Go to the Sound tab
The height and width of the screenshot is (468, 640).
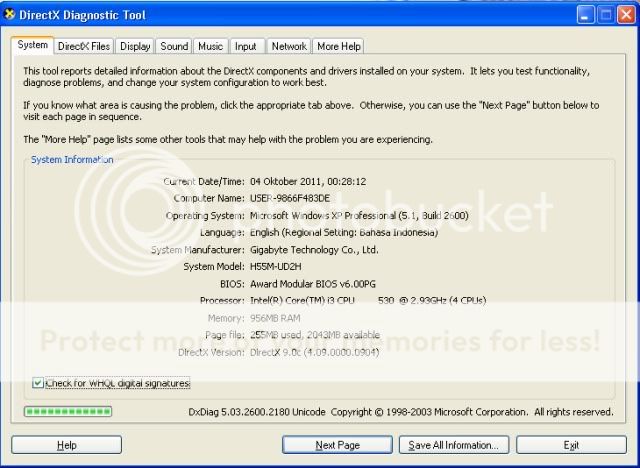click(x=174, y=47)
